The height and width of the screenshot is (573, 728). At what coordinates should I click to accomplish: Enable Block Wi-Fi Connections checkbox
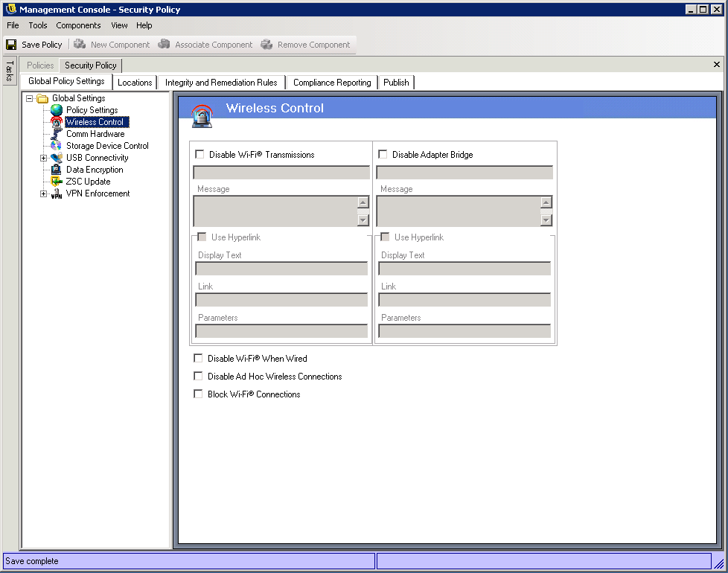click(x=198, y=394)
